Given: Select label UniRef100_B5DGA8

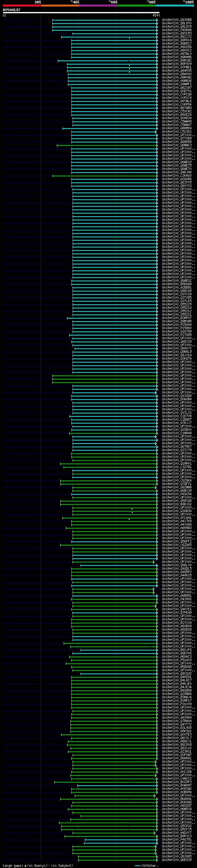Looking at the screenshot, I should (177, 284).
